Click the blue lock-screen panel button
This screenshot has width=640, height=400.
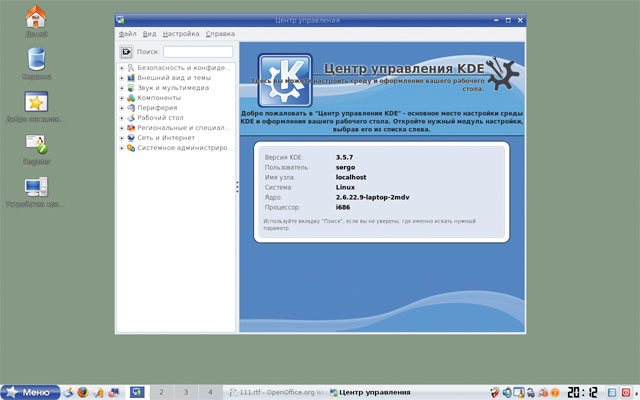(612, 392)
